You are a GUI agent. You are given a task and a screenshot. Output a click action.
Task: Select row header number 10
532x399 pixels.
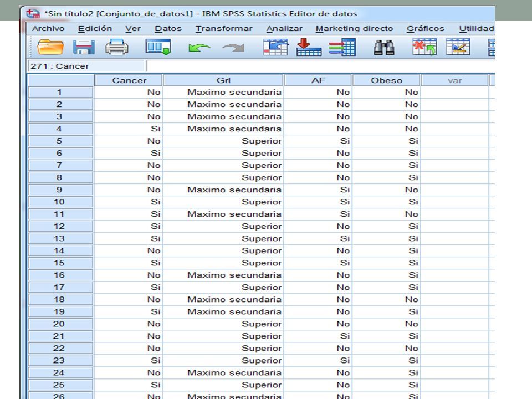[60, 202]
